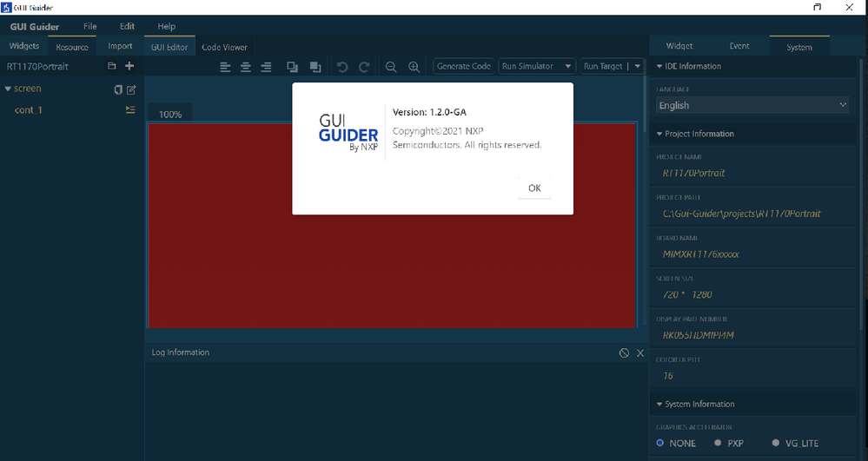This screenshot has height=461, width=868.
Task: Select cont_1 in the widget tree
Action: tap(28, 110)
